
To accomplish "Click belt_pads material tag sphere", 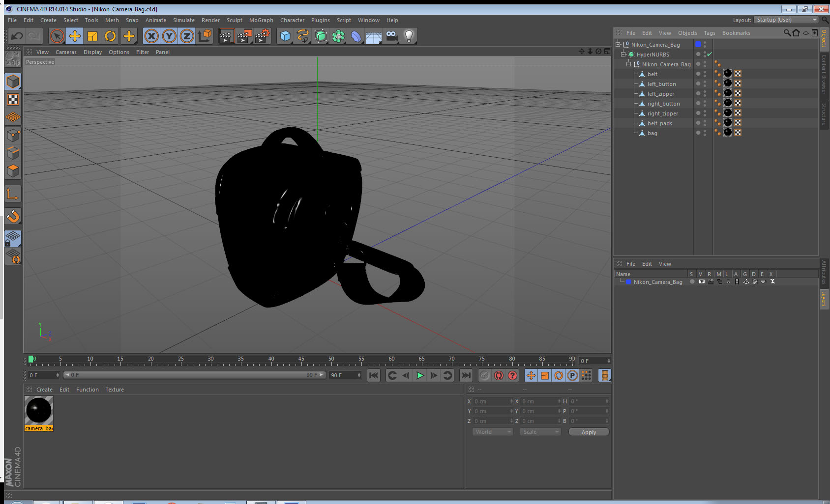I will (x=728, y=122).
